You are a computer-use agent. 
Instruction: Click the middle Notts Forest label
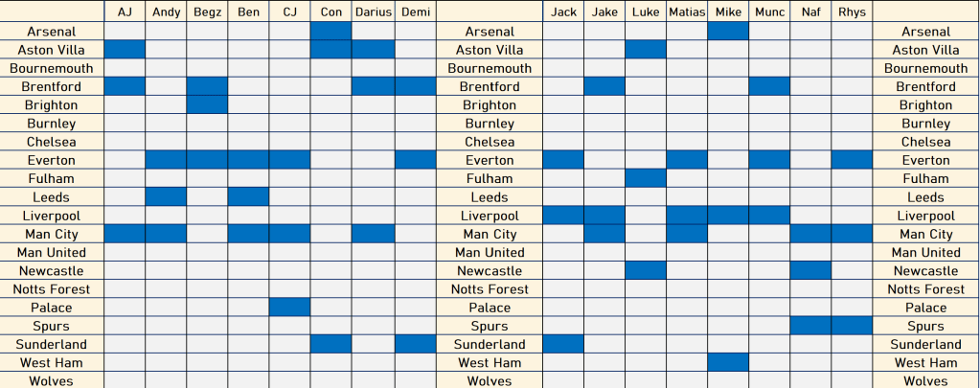pos(490,289)
